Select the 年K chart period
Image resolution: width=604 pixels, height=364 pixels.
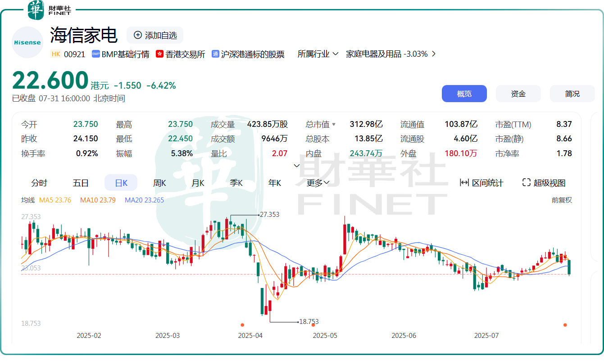tap(275, 183)
